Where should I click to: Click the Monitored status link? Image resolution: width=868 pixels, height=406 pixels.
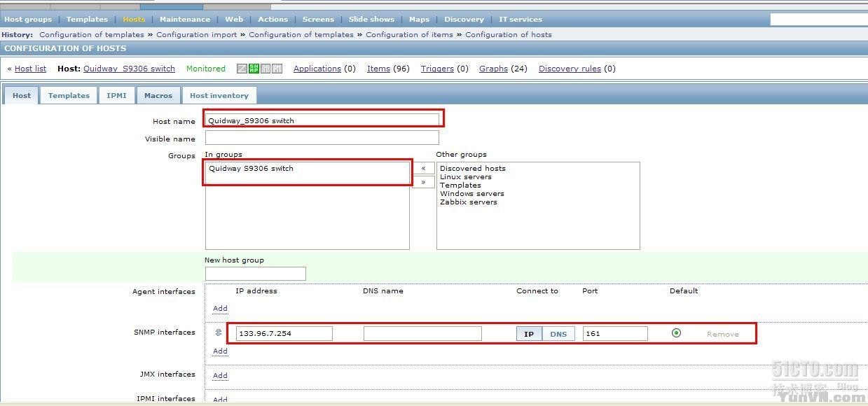pyautogui.click(x=206, y=69)
